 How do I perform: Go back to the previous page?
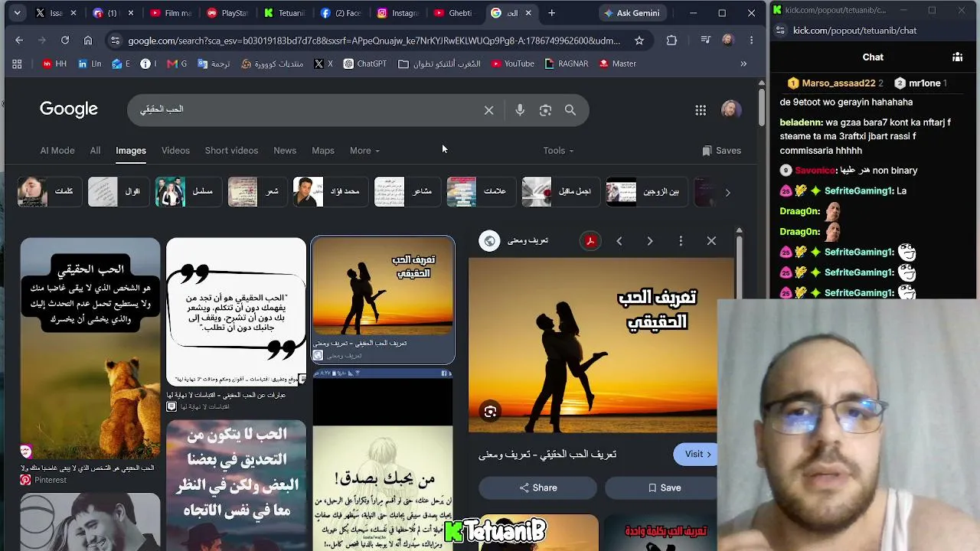click(x=19, y=41)
